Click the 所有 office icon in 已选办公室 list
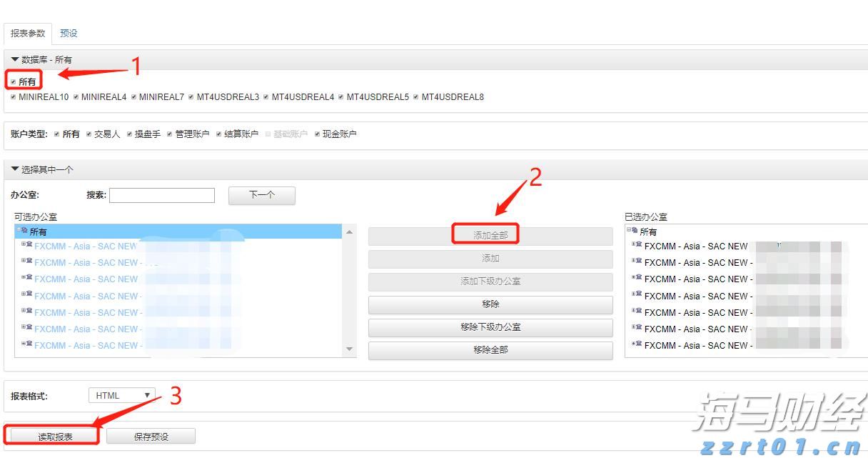The width and height of the screenshot is (868, 458). pos(634,231)
